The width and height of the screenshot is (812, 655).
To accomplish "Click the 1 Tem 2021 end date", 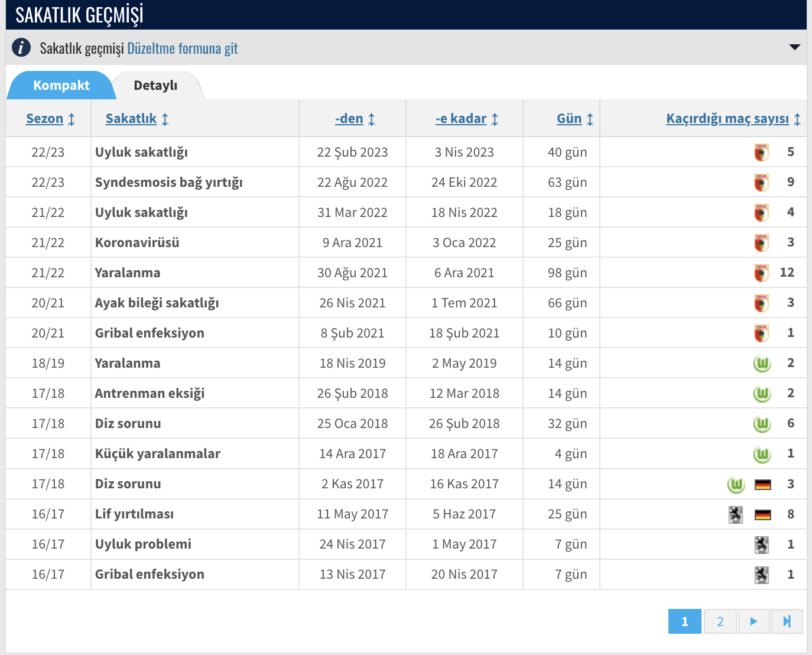I will (465, 303).
